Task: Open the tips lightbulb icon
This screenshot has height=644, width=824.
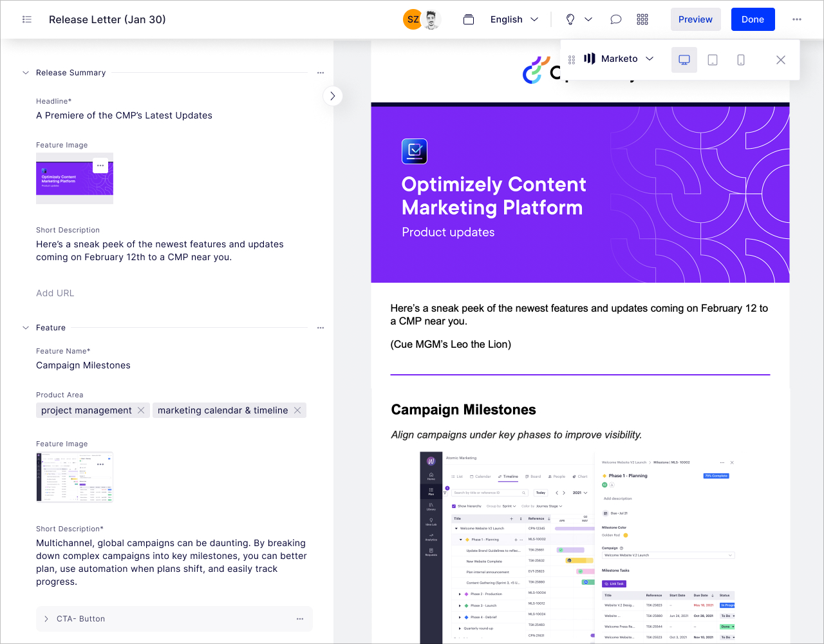Action: click(569, 19)
